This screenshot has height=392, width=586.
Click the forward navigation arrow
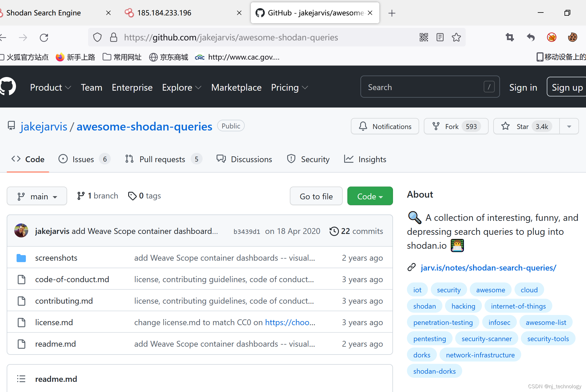(23, 37)
